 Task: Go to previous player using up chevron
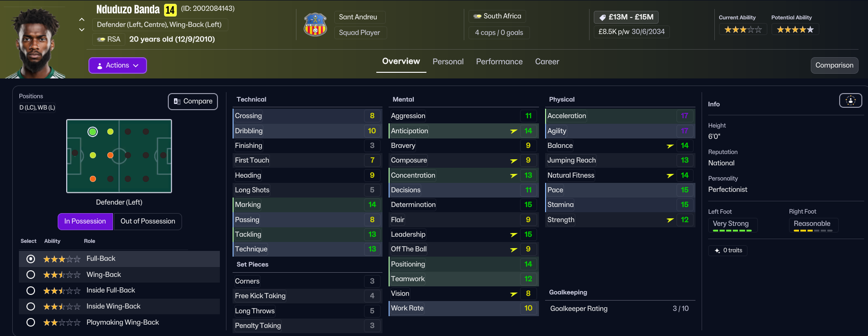[x=82, y=19]
